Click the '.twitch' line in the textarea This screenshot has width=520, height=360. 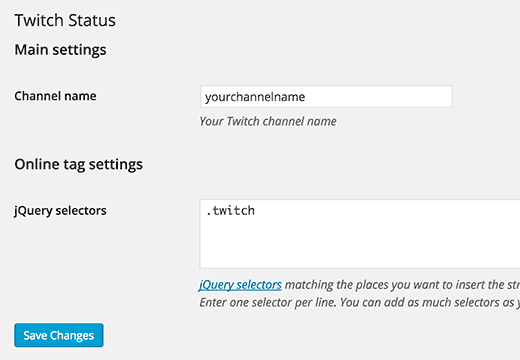231,211
